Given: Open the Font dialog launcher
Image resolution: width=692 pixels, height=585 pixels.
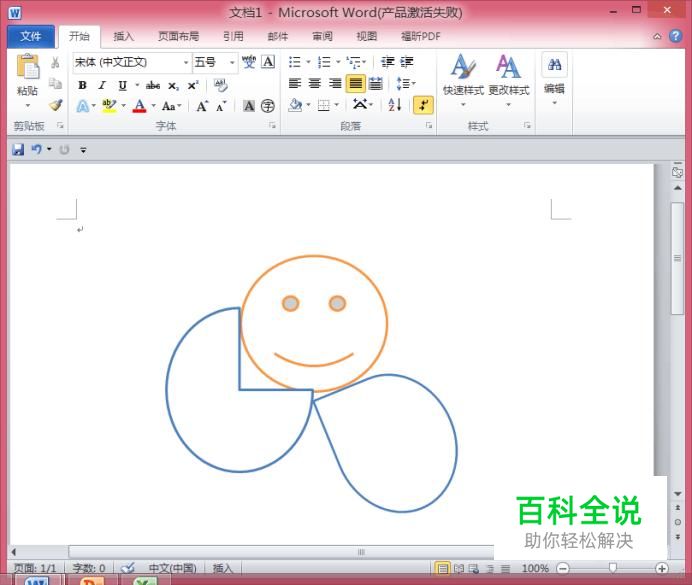Looking at the screenshot, I should [x=272, y=126].
